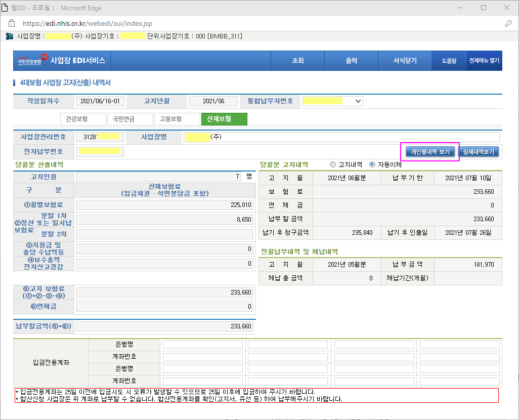Select the 자동이체 radio button
The image size is (519, 420).
coord(373,164)
